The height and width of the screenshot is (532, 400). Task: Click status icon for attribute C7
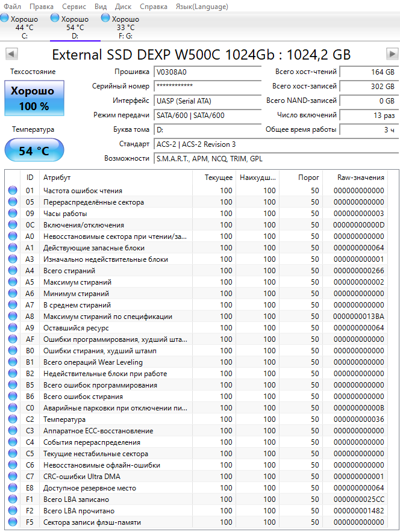pos(13,477)
